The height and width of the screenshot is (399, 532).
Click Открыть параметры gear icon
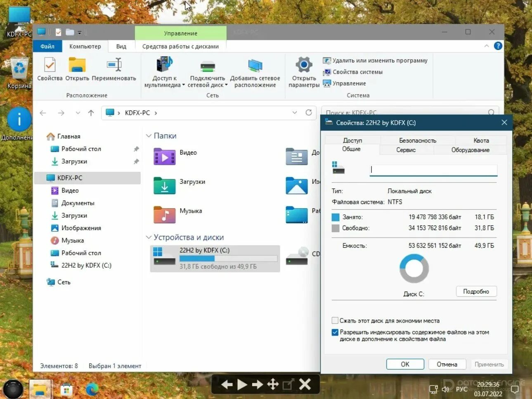coord(304,65)
